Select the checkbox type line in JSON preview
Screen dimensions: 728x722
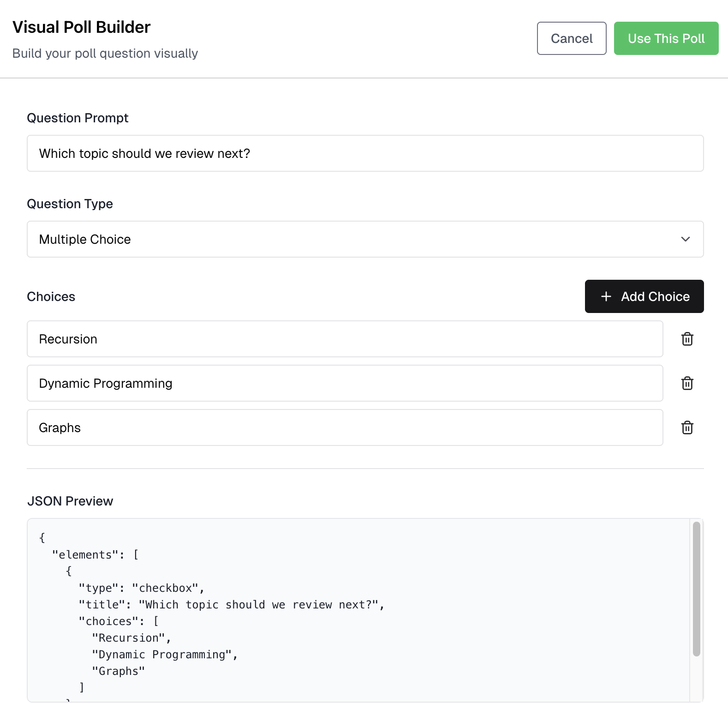(x=141, y=588)
